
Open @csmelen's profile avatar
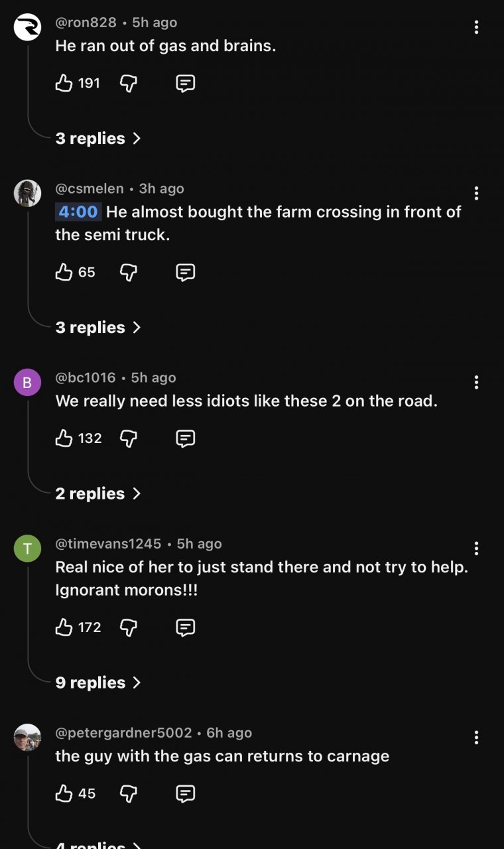click(27, 193)
